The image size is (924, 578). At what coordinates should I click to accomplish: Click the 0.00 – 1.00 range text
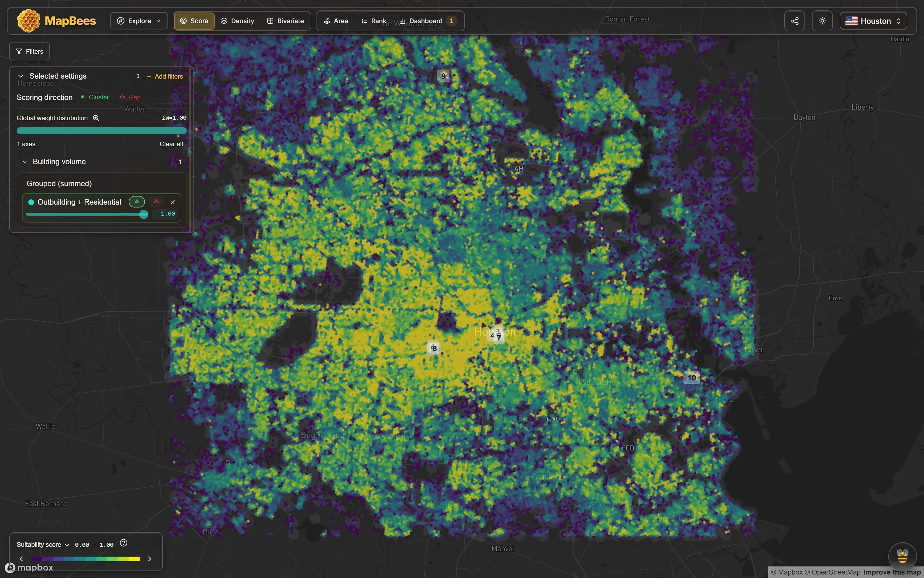click(94, 545)
